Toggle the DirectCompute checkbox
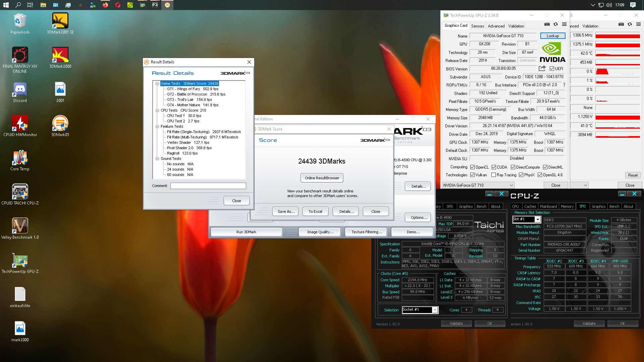The height and width of the screenshot is (362, 644). tap(513, 167)
